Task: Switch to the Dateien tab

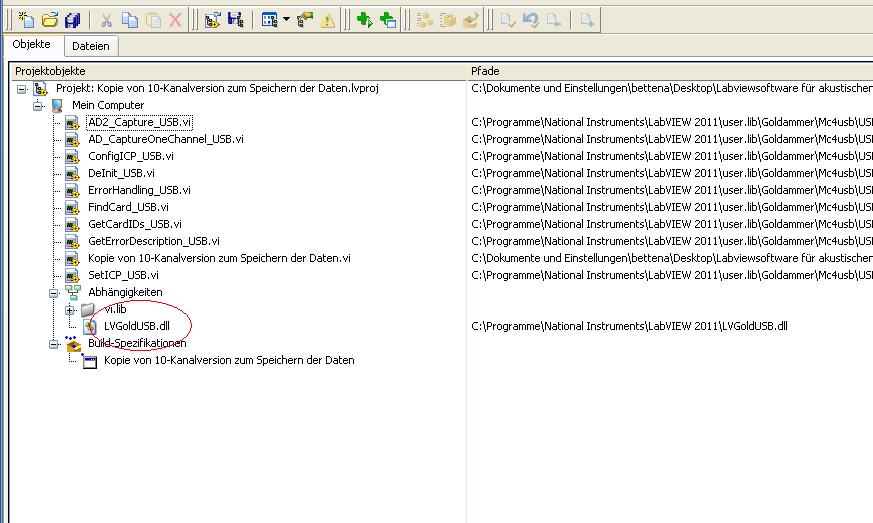Action: pyautogui.click(x=91, y=46)
